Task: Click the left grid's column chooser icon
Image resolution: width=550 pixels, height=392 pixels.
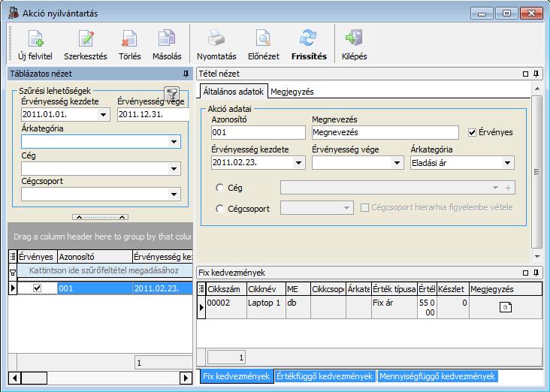Action: 13,257
